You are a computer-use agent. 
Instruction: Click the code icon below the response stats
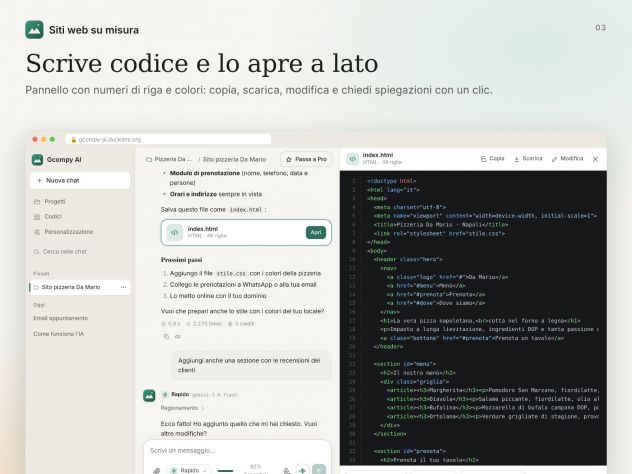pyautogui.click(x=177, y=337)
